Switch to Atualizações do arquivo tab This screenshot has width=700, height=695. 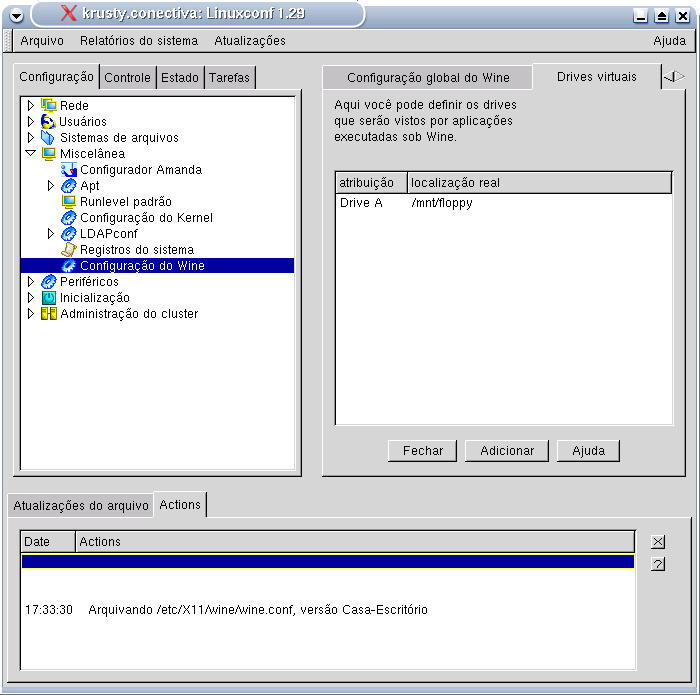click(81, 506)
